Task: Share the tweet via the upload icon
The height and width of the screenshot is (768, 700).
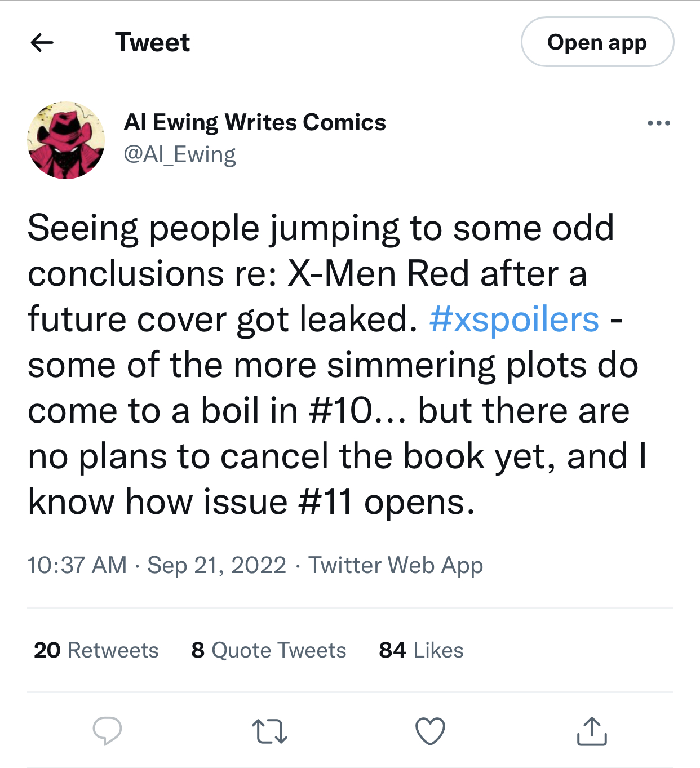Action: pos(592,731)
